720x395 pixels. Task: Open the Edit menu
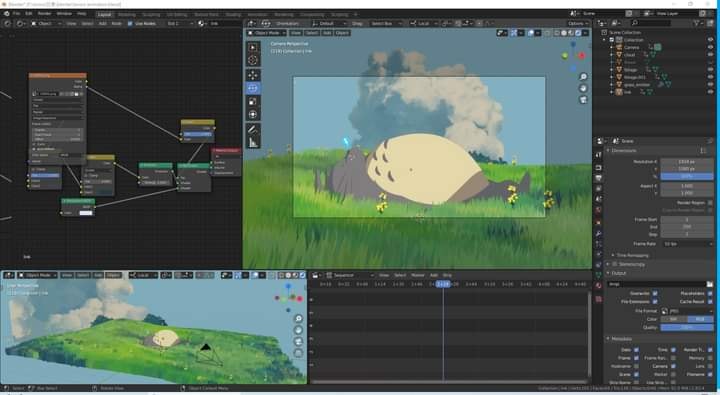click(28, 14)
